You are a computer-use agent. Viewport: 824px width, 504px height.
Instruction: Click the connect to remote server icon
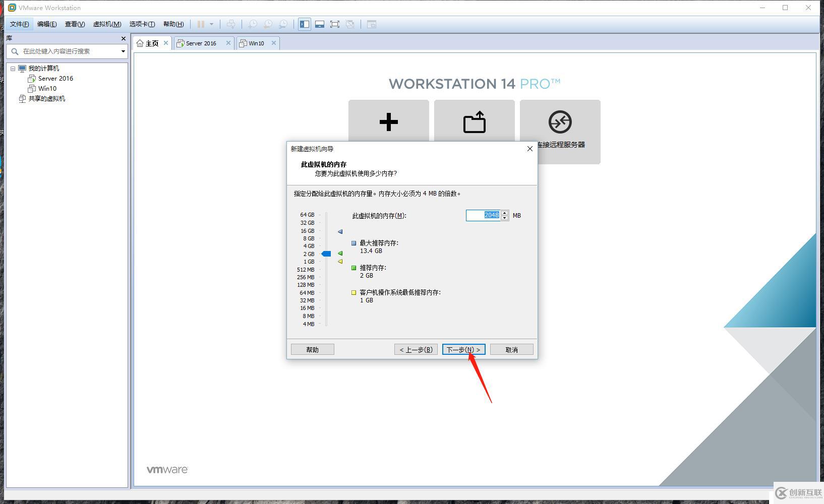560,121
